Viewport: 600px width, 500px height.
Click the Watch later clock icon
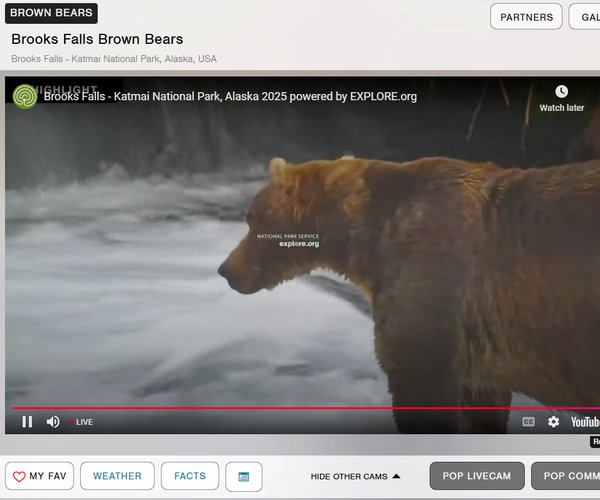pos(561,91)
